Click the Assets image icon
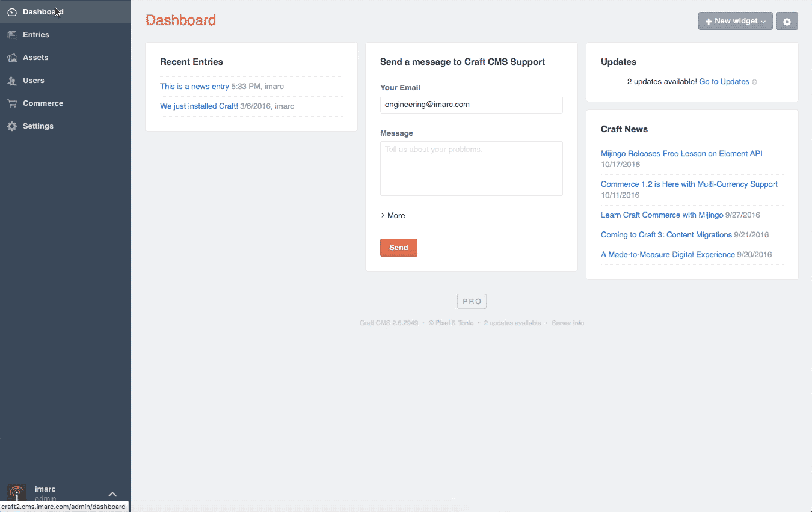812x512 pixels. [x=12, y=58]
